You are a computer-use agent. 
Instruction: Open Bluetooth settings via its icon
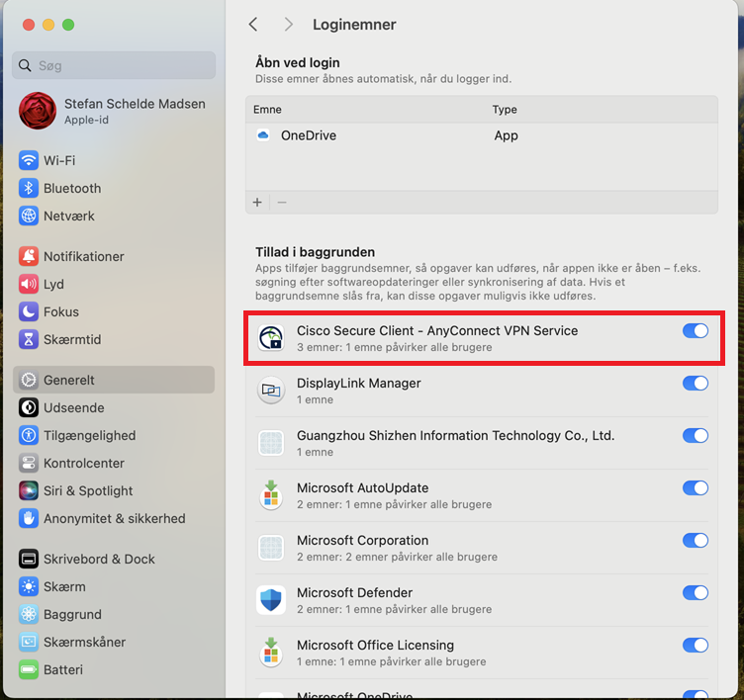28,188
